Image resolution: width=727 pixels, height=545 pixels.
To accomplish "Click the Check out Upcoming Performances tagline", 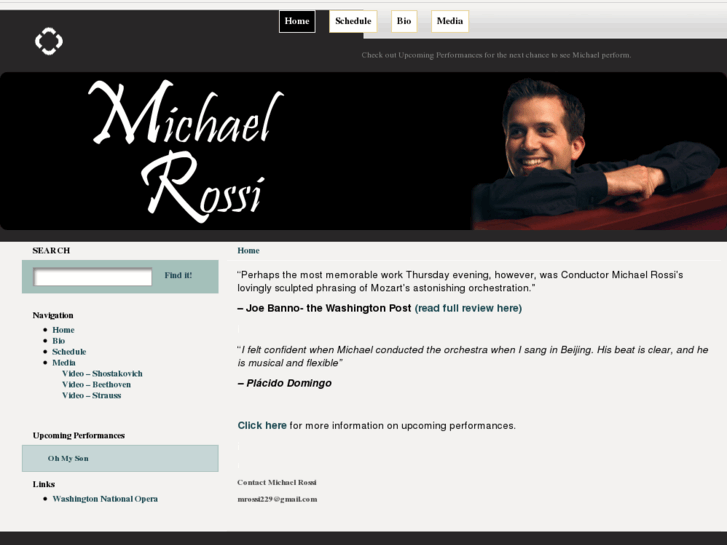I will tap(496, 55).
